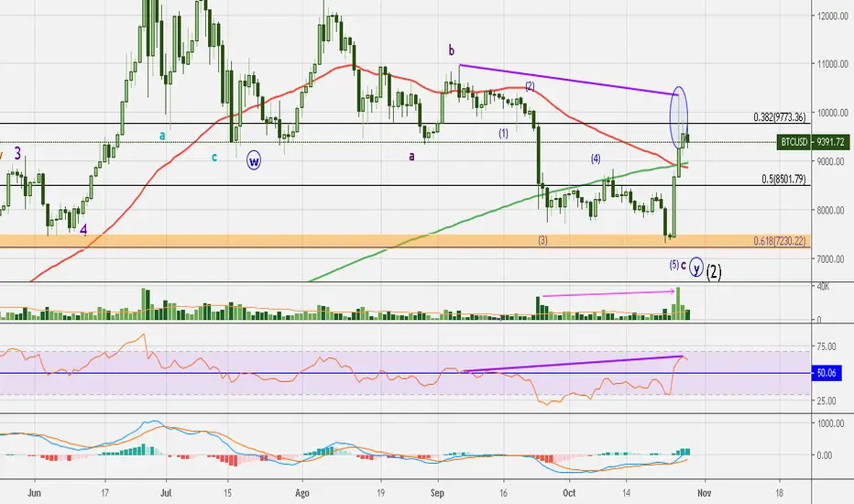Click the 11000.00 price axis label
Viewport: 854px width, 504px height.
tap(833, 64)
